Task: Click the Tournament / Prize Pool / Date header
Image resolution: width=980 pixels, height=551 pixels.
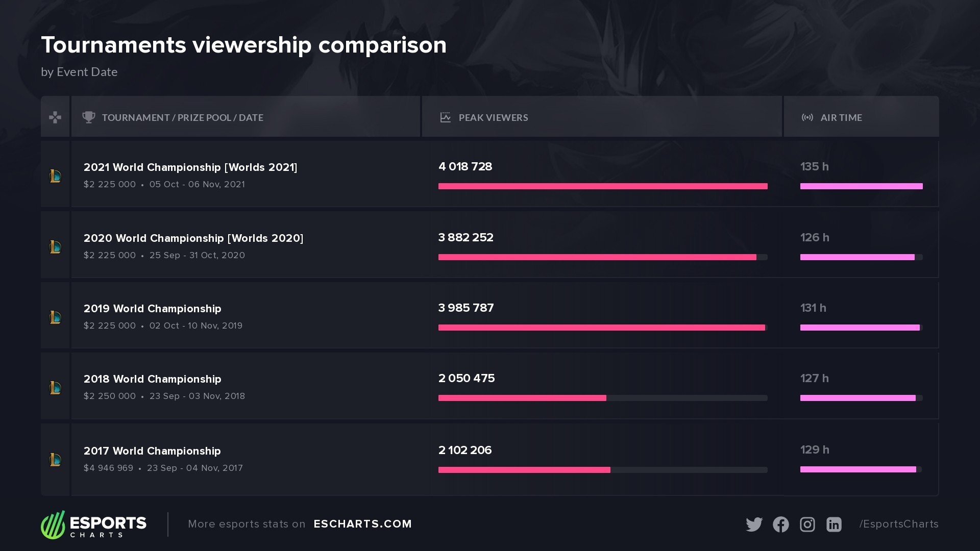Action: pyautogui.click(x=182, y=117)
